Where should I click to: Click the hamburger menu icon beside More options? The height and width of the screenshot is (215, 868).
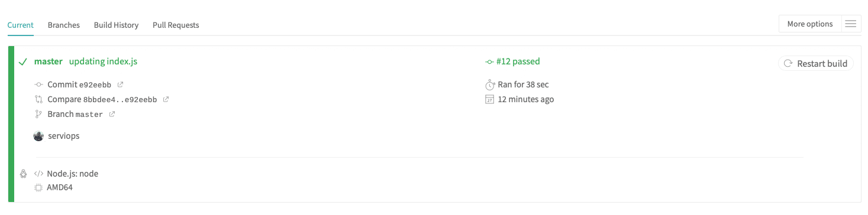851,24
